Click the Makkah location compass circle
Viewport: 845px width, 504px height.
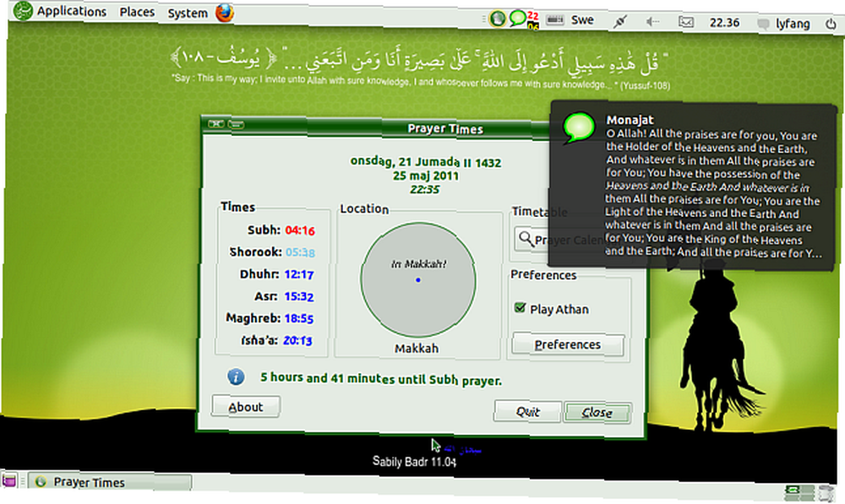(418, 280)
